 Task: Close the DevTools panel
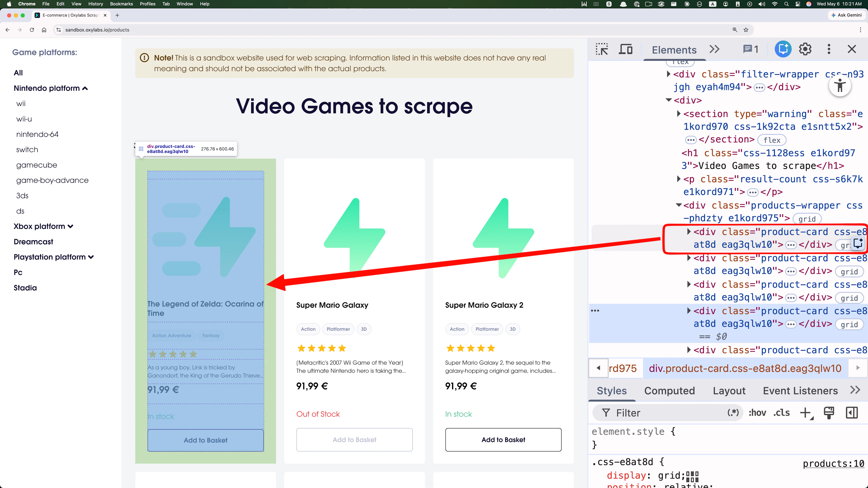click(852, 49)
